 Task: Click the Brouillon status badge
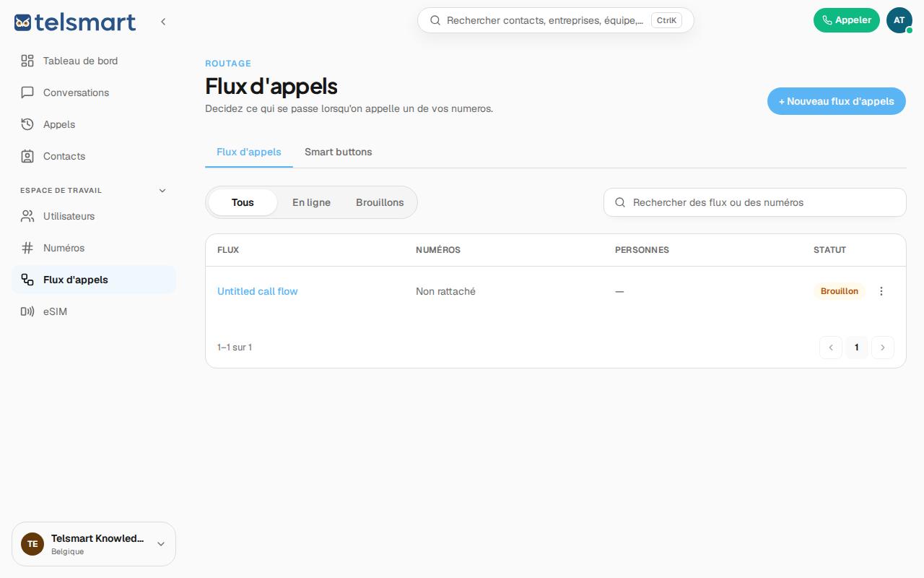tap(840, 291)
